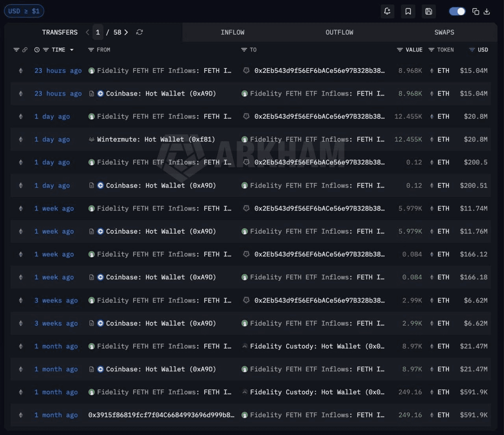Switch to the OUTFLOW tab
This screenshot has width=504, height=435.
[x=339, y=32]
